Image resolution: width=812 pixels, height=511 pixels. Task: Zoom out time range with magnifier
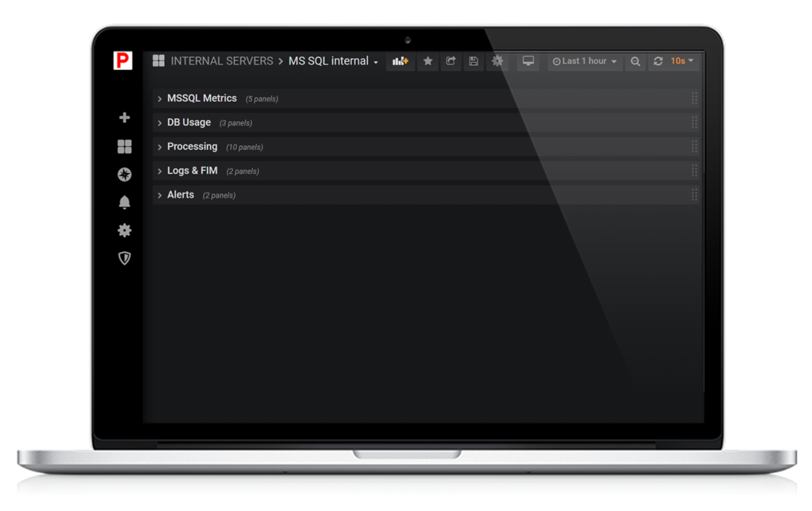pyautogui.click(x=635, y=61)
